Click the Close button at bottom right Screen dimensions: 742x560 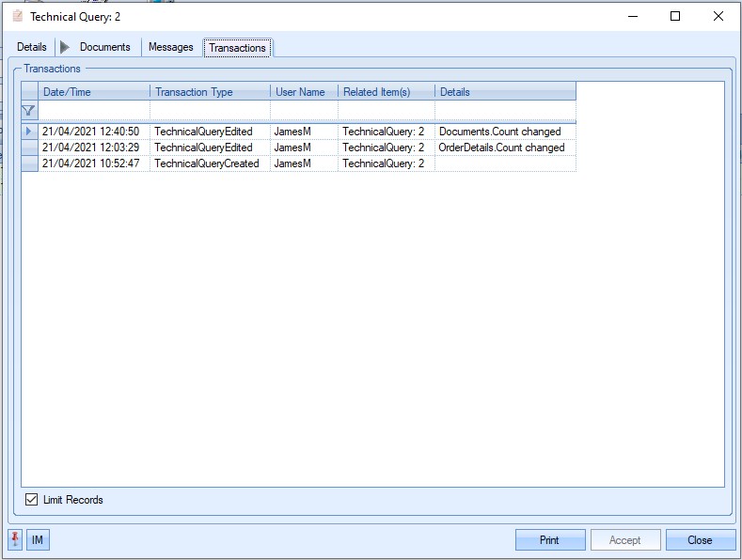click(700, 540)
